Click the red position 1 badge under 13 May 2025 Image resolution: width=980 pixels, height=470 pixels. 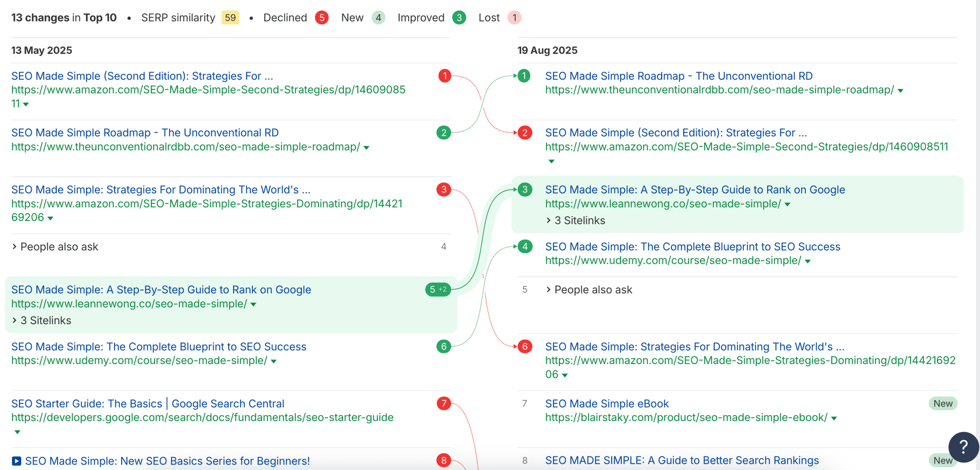[444, 76]
